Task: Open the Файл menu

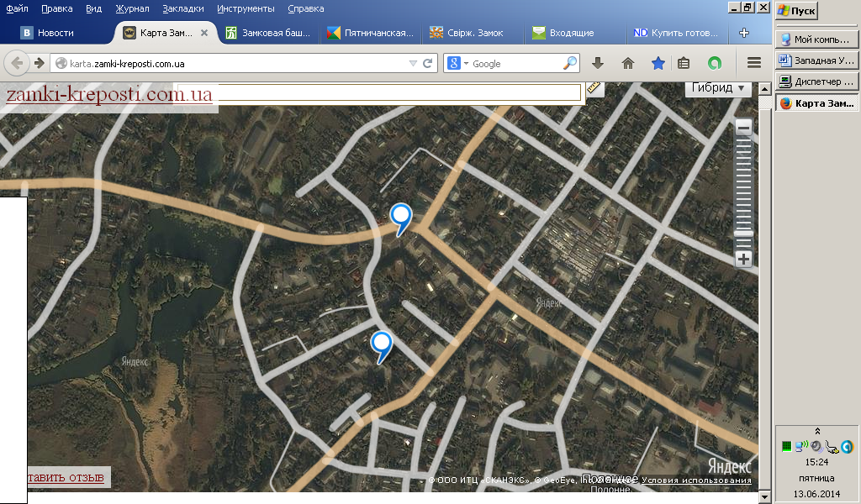Action: pos(17,8)
